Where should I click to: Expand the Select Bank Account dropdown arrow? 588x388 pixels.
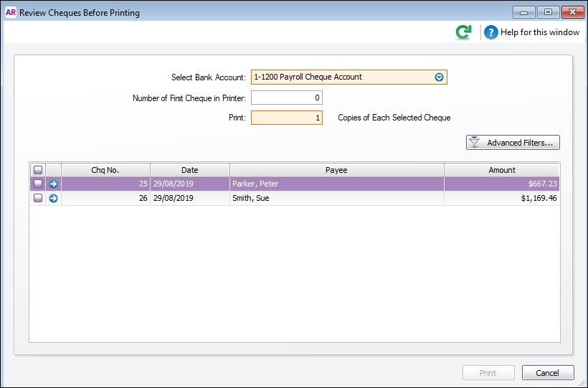pos(439,77)
